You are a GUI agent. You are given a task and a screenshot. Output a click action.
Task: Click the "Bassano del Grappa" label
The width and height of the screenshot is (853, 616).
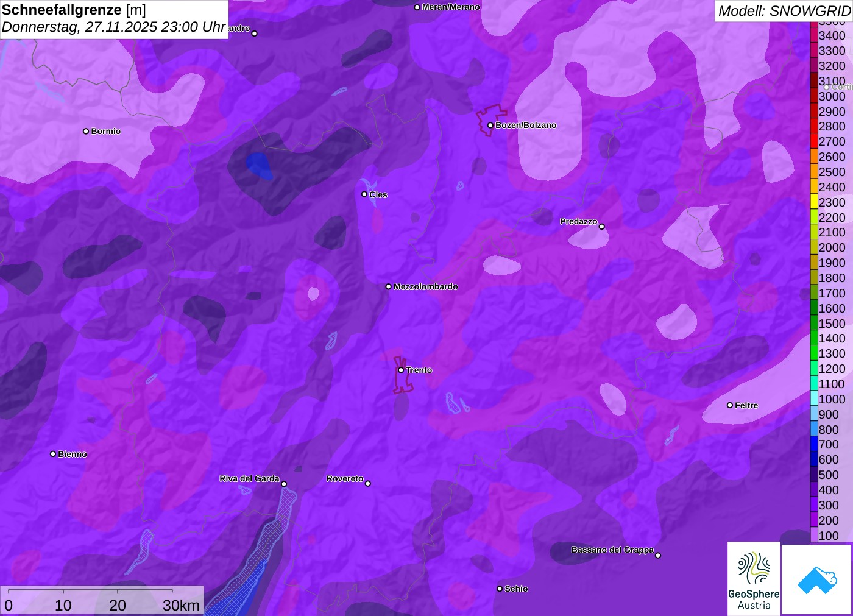coord(612,550)
